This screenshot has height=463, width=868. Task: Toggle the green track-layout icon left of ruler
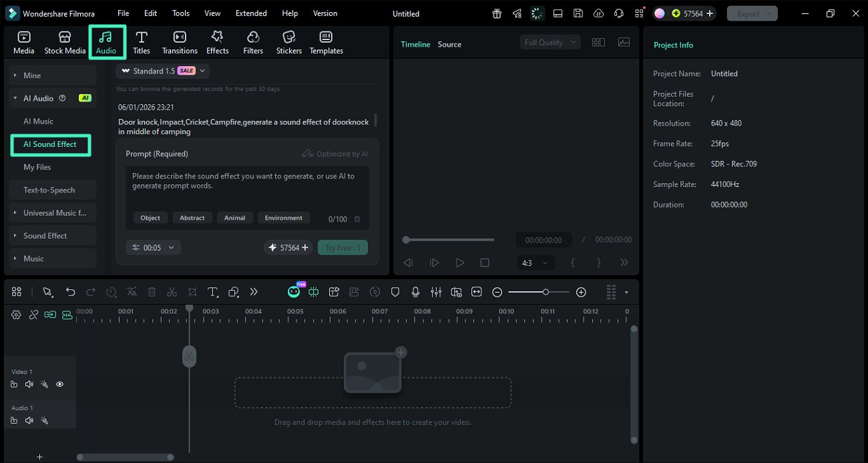coord(67,315)
